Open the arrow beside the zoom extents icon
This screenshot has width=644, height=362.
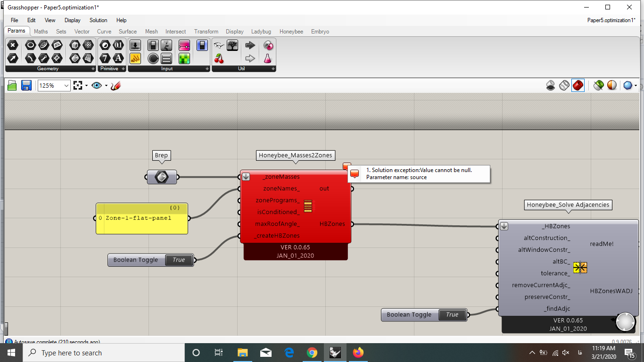tap(86, 86)
